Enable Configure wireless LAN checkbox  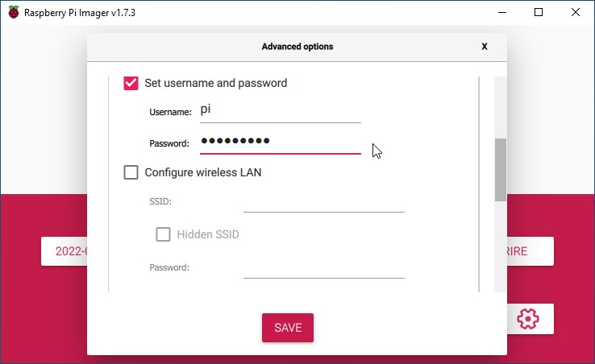pos(131,172)
